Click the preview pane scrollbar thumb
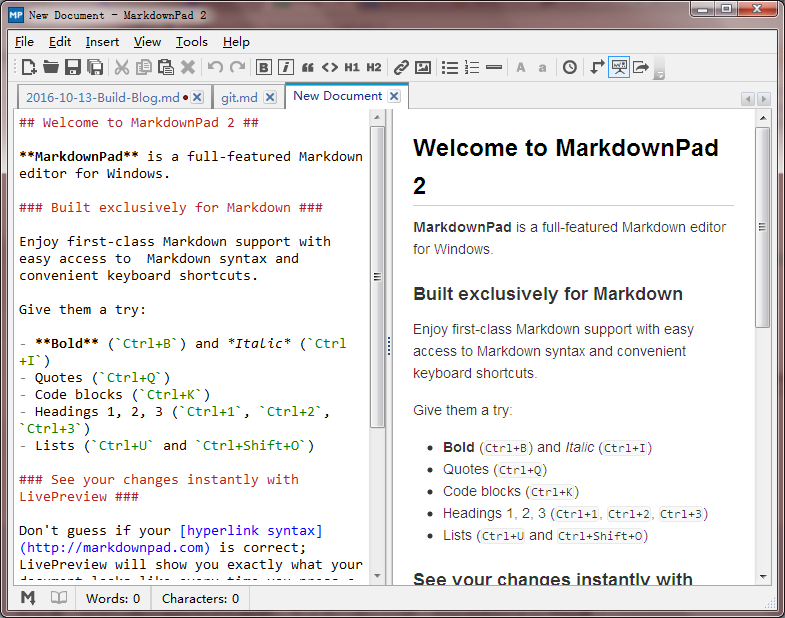The image size is (785, 618). (x=762, y=227)
